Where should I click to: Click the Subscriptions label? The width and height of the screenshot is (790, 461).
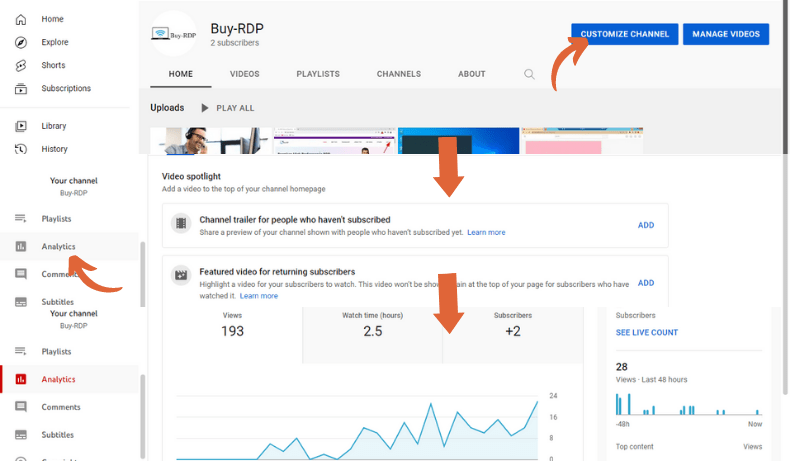coord(66,89)
